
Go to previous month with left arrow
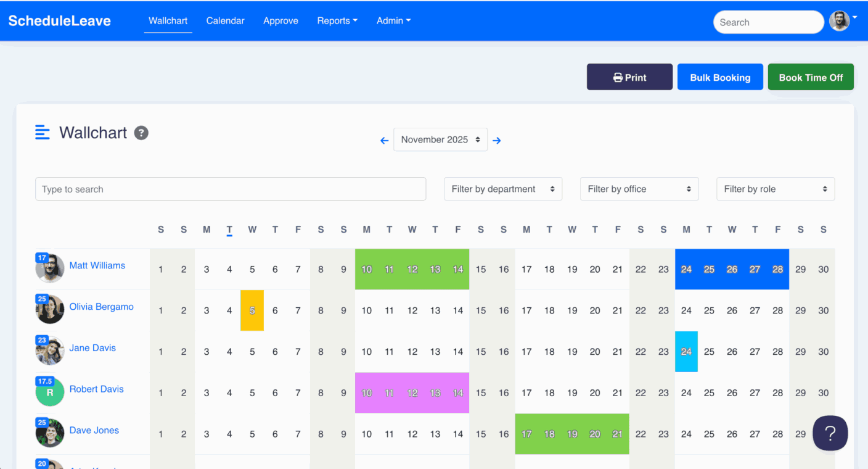coord(384,141)
